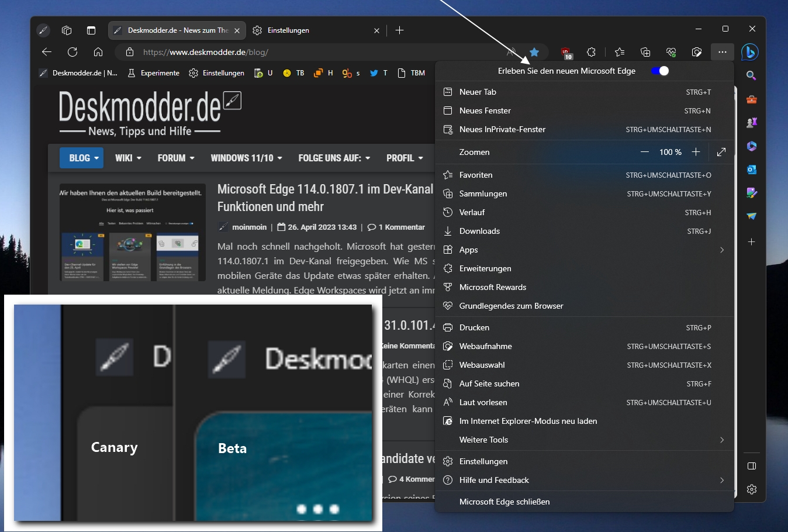Open Einstellungen from the Edge menu
This screenshot has width=788, height=532.
click(585, 461)
